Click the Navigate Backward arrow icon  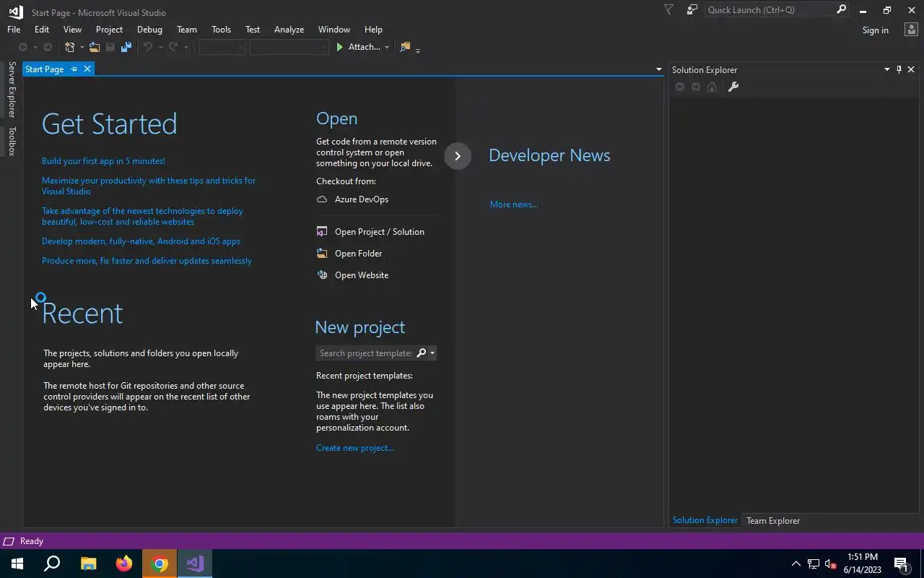(23, 47)
